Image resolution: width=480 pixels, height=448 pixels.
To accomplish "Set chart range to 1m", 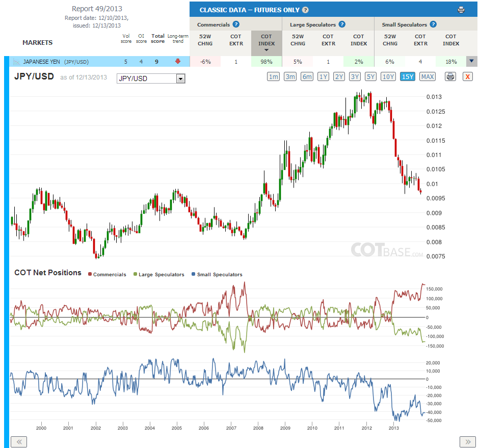I will click(273, 76).
